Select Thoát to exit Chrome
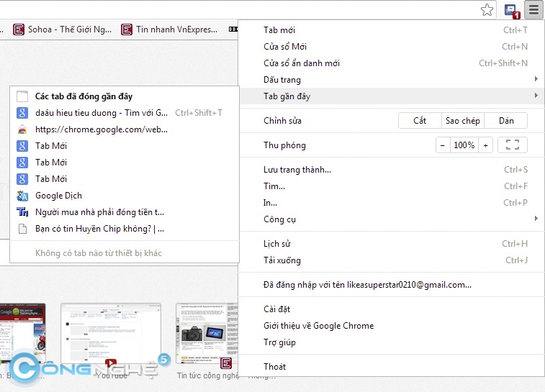Image resolution: width=545 pixels, height=392 pixels. pyautogui.click(x=392, y=367)
